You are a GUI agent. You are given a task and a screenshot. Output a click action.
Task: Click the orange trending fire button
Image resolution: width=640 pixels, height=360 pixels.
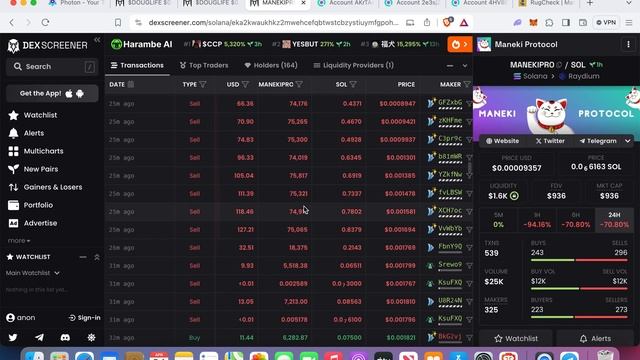pos(460,44)
